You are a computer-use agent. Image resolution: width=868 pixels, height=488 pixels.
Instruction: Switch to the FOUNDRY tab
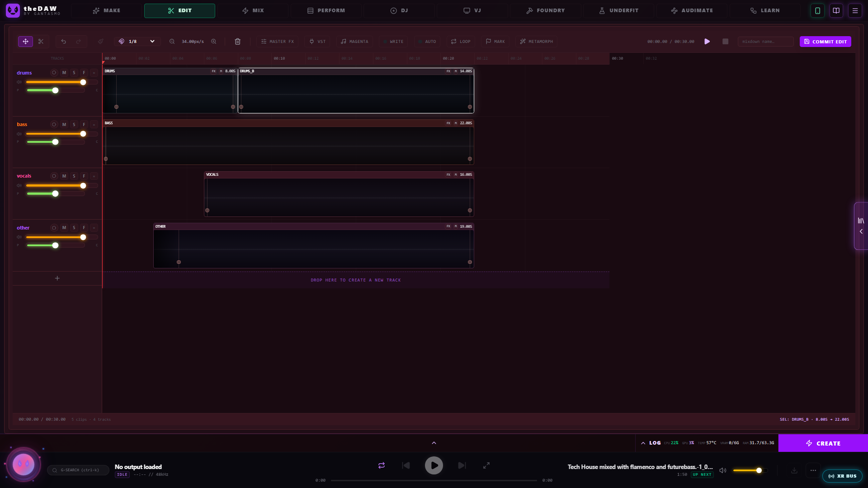click(x=546, y=10)
